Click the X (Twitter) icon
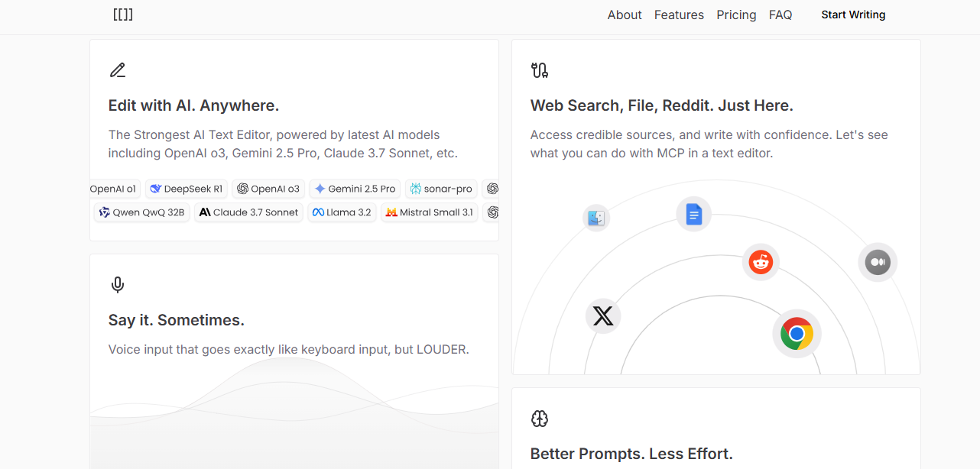 (603, 316)
